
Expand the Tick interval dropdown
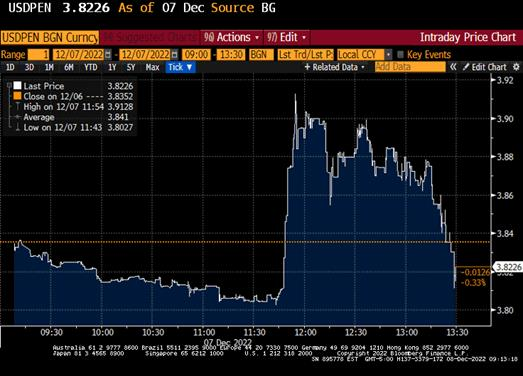(x=180, y=67)
